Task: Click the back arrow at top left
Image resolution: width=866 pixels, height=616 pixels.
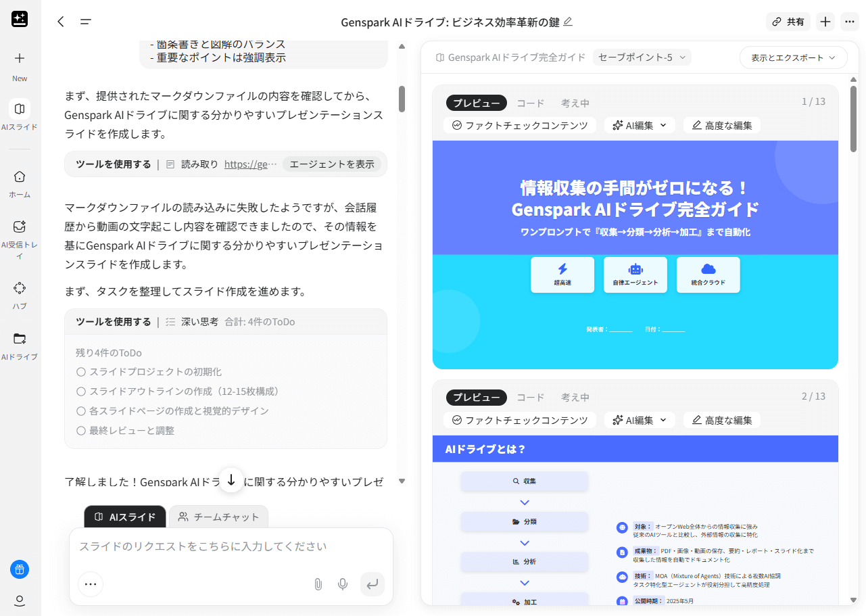Action: click(61, 22)
